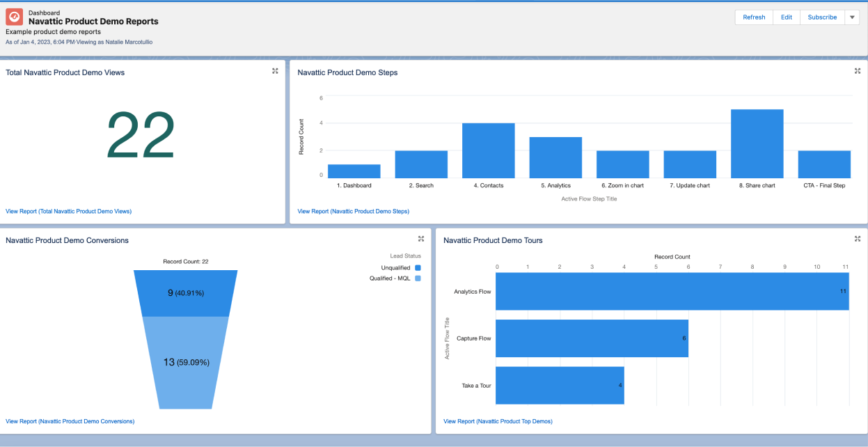Click the Qualified - MQL legend color swatch

pyautogui.click(x=418, y=279)
